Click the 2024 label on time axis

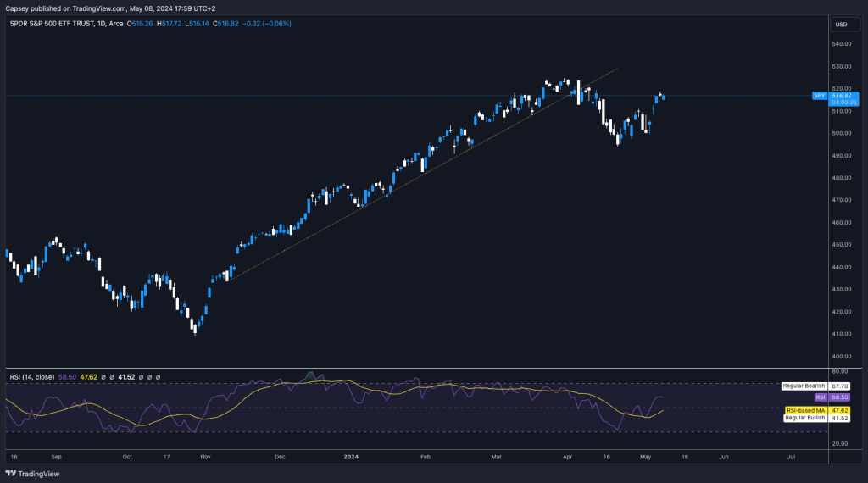(x=353, y=456)
